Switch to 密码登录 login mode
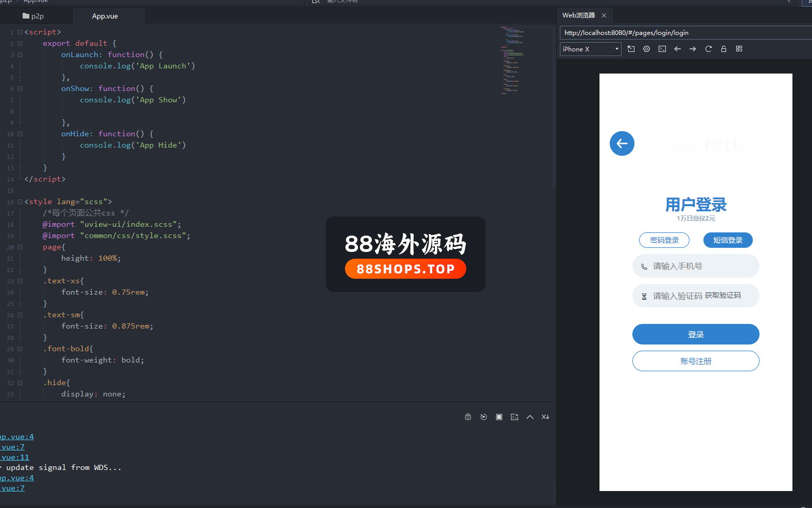 coord(664,240)
